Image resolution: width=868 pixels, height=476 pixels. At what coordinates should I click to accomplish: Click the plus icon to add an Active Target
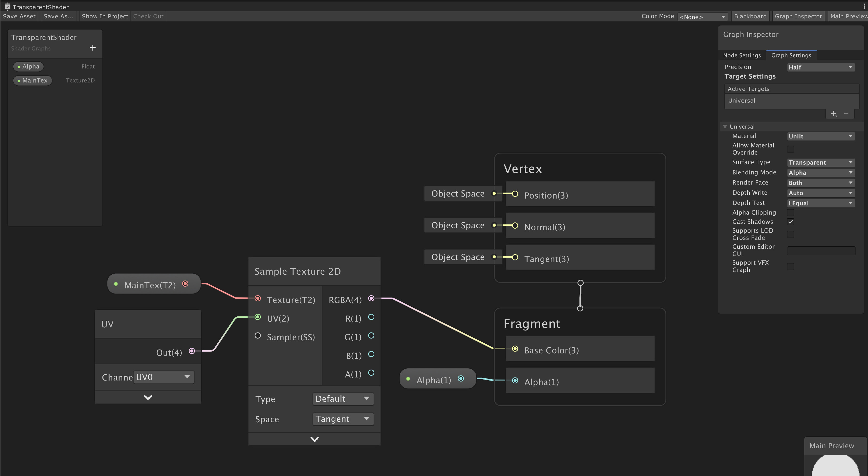834,114
